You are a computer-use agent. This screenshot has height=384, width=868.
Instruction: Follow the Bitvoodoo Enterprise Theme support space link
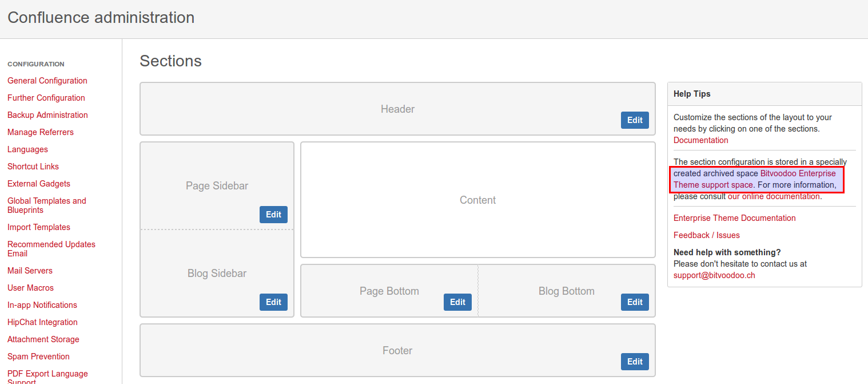[x=798, y=173]
